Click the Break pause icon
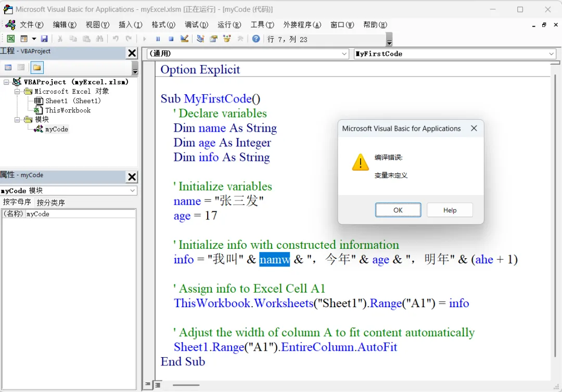 (158, 39)
